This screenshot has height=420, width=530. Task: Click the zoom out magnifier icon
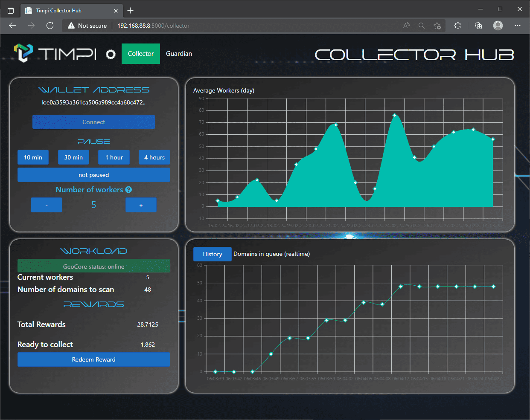pyautogui.click(x=422, y=26)
